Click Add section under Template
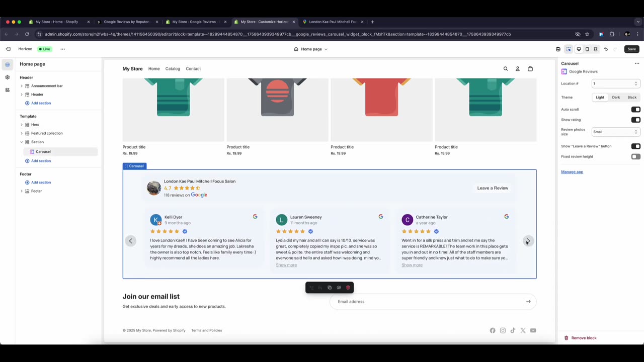644x362 pixels. click(38, 161)
